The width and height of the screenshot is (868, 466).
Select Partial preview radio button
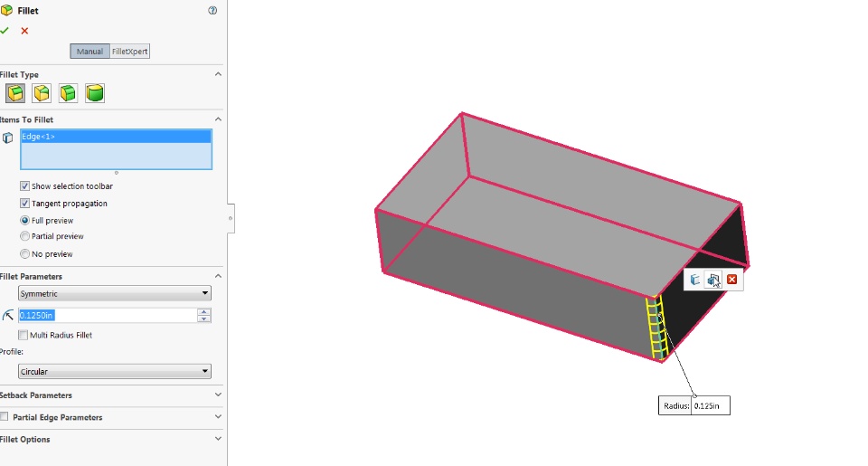24,236
